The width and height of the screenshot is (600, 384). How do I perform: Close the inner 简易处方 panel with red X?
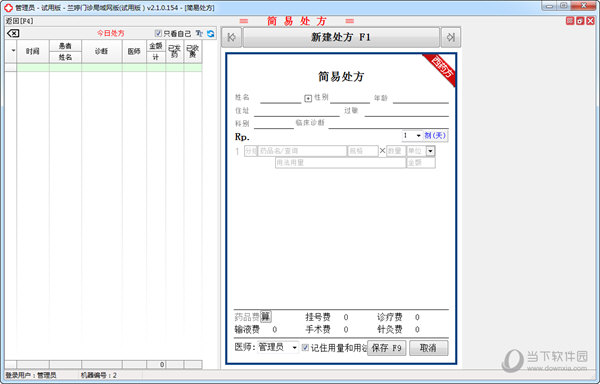(590, 21)
